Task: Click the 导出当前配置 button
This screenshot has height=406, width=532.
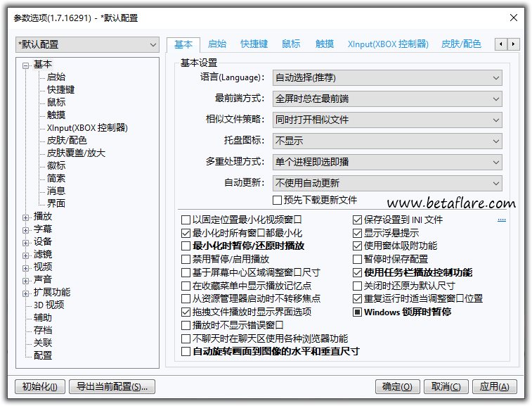Action: (x=112, y=386)
